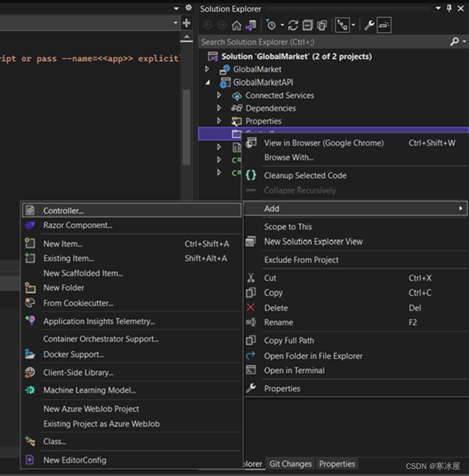Expand Connected Services node
Viewport: 469px width, 476px height.
(x=219, y=96)
